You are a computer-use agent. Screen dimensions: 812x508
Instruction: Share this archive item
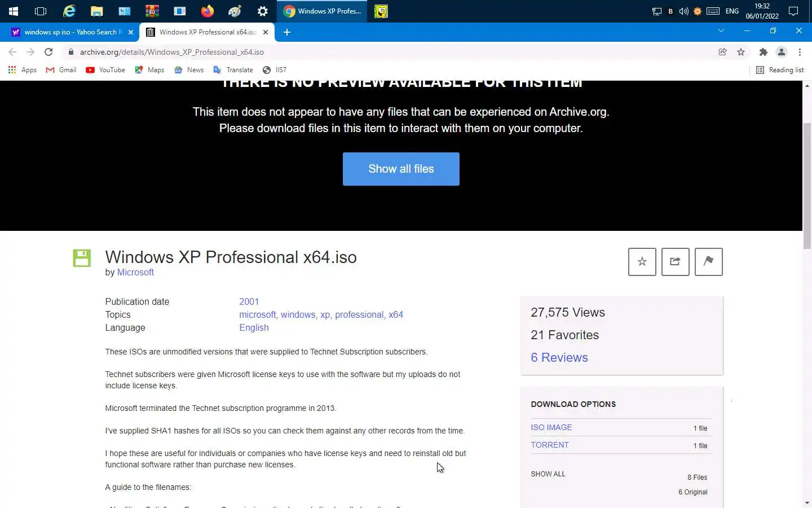coord(675,262)
